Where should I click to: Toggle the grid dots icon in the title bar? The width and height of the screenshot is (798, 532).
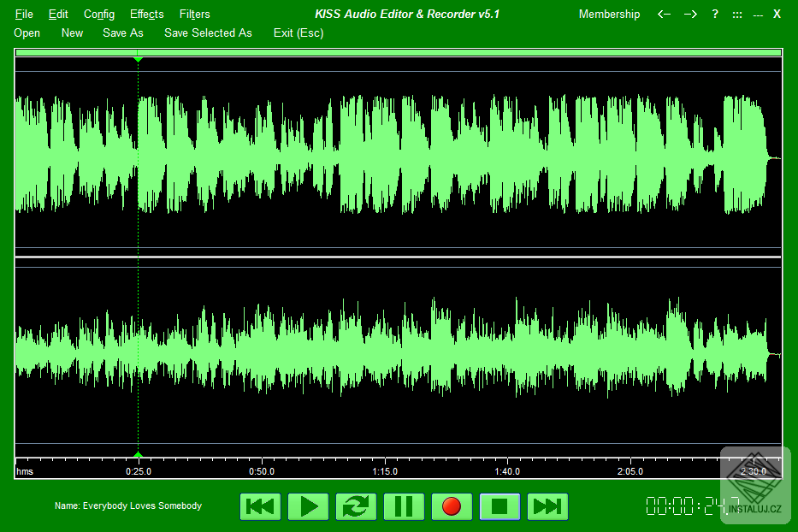click(736, 14)
